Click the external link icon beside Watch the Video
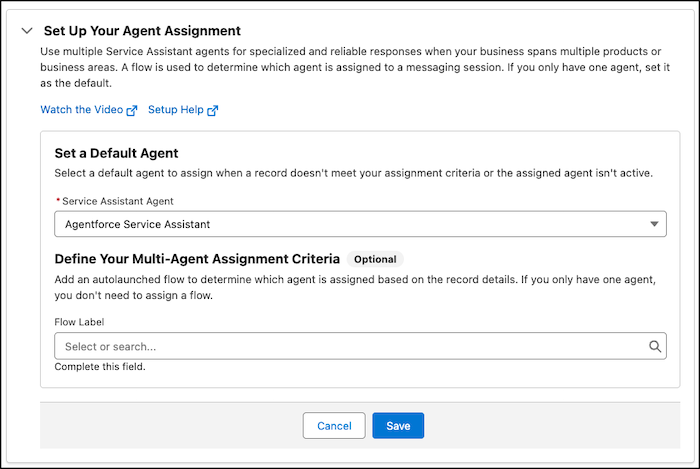700x469 pixels. pos(132,110)
